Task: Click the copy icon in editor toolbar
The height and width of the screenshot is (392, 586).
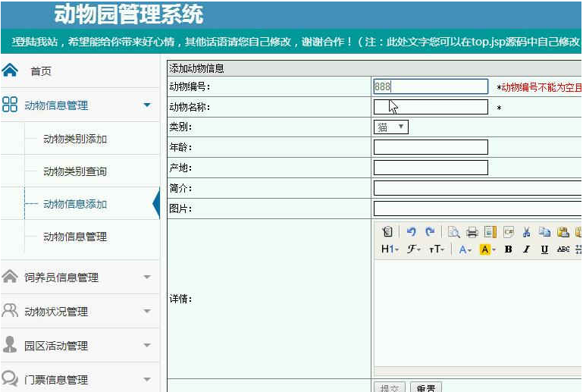Action: click(544, 232)
